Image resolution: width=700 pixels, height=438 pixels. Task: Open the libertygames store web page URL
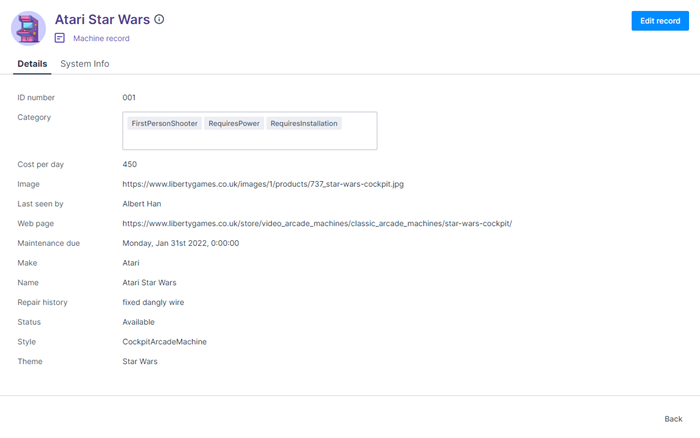pos(317,223)
